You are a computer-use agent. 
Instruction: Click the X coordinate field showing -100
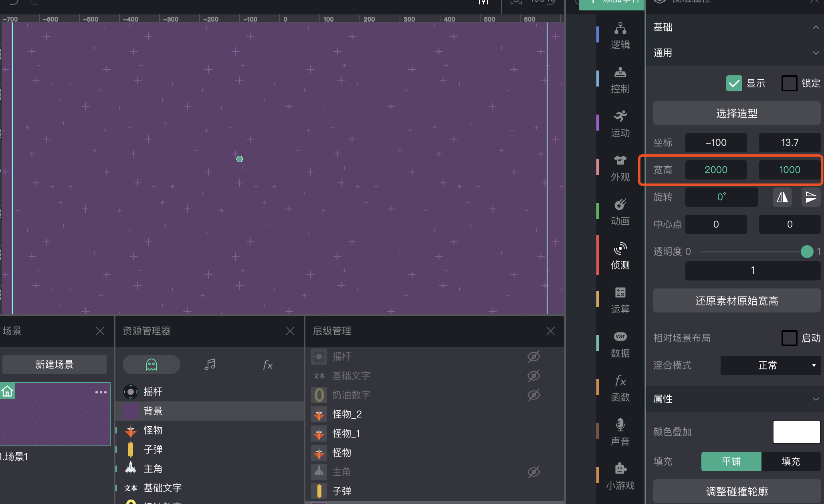716,143
